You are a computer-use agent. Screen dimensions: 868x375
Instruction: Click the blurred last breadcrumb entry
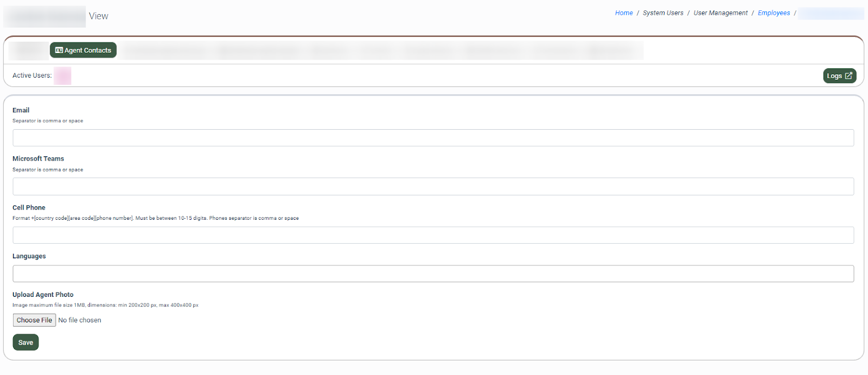pyautogui.click(x=830, y=13)
